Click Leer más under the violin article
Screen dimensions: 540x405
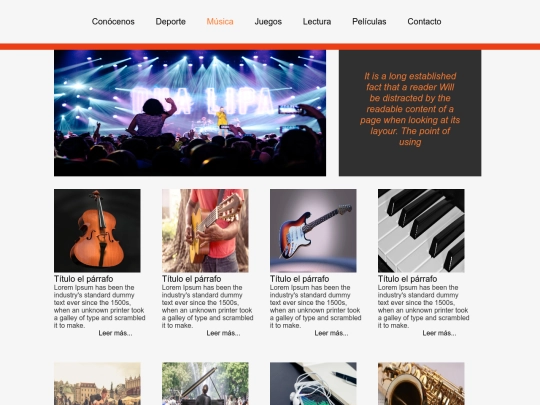coord(115,333)
